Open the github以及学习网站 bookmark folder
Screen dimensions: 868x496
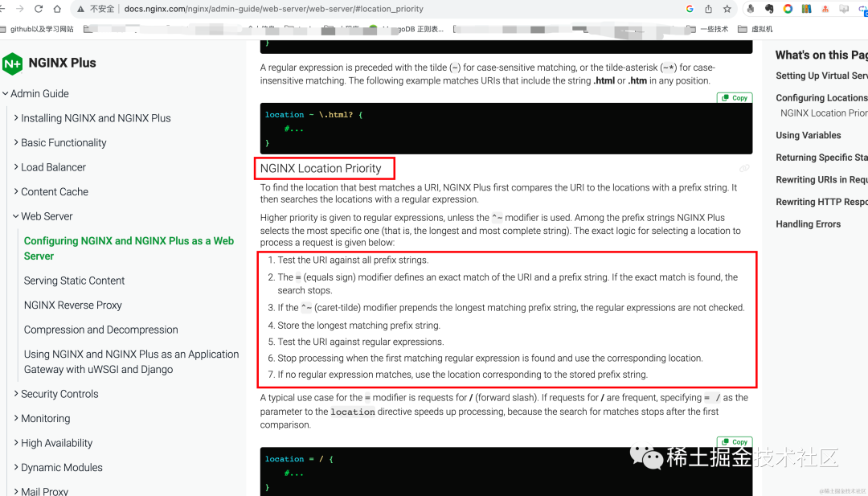pos(36,29)
